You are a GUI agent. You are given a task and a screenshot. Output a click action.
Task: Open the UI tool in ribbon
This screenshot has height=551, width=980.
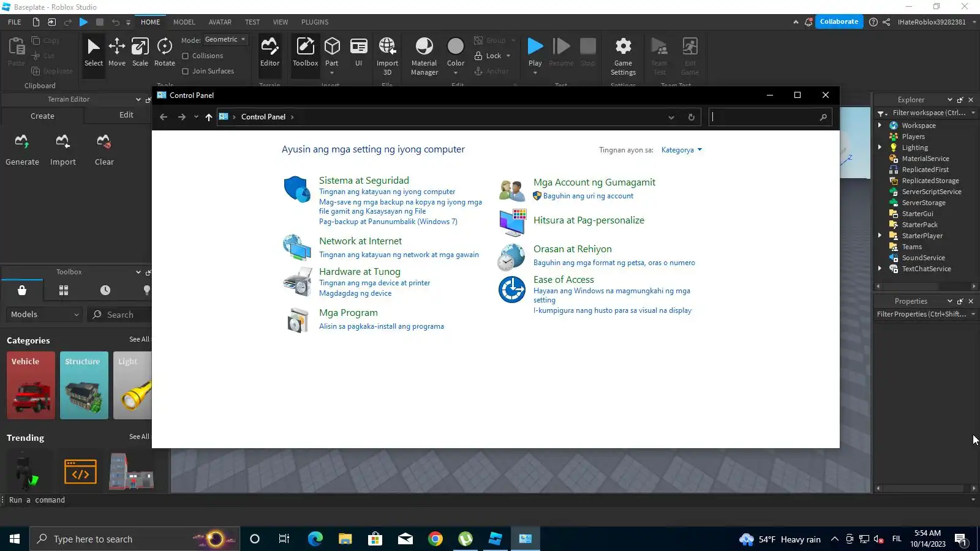tap(359, 52)
